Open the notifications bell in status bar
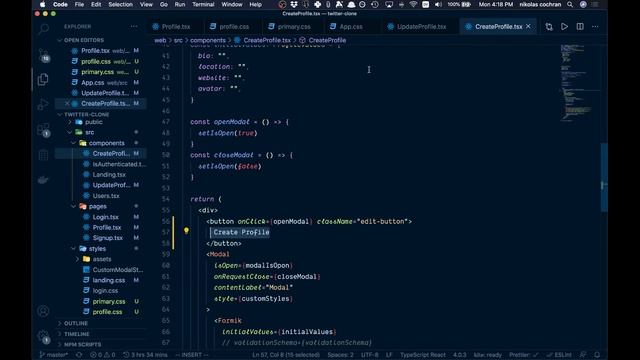 pyautogui.click(x=597, y=355)
